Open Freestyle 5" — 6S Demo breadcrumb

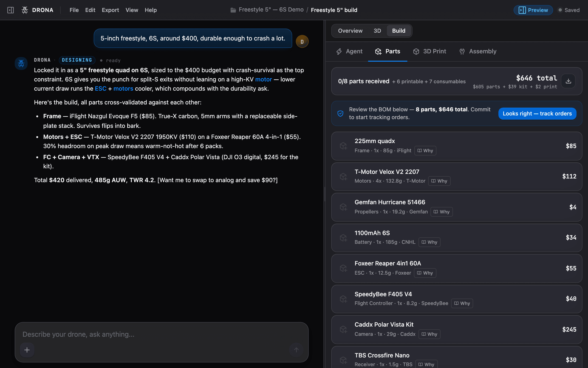[x=271, y=10]
